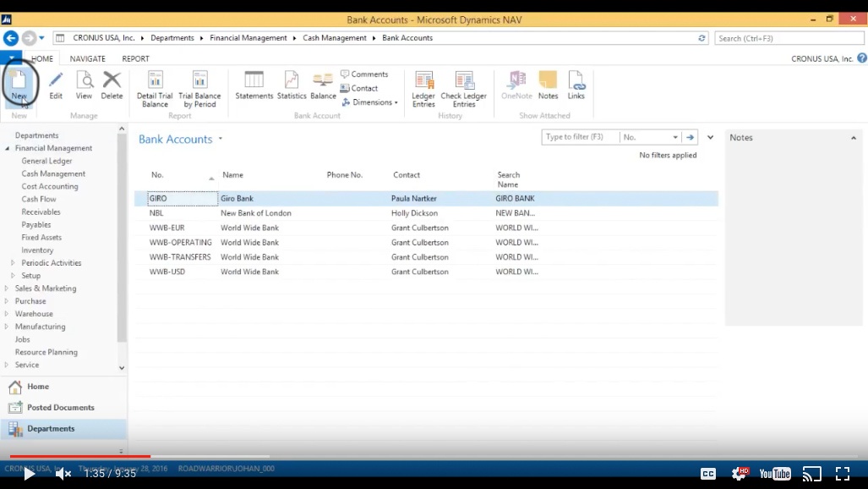Run the Detail Trial Balance report
Image resolution: width=868 pixels, height=489 pixels.
click(155, 89)
